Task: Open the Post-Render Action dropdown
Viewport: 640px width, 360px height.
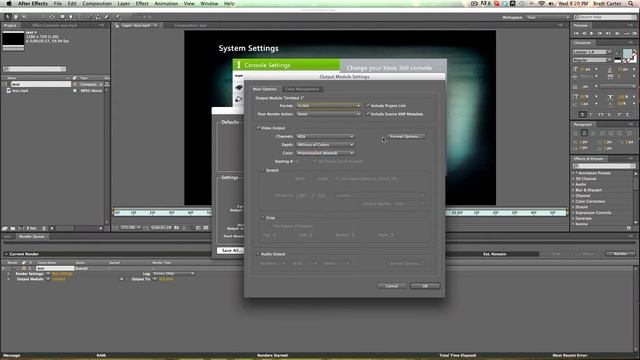Action: click(x=328, y=114)
